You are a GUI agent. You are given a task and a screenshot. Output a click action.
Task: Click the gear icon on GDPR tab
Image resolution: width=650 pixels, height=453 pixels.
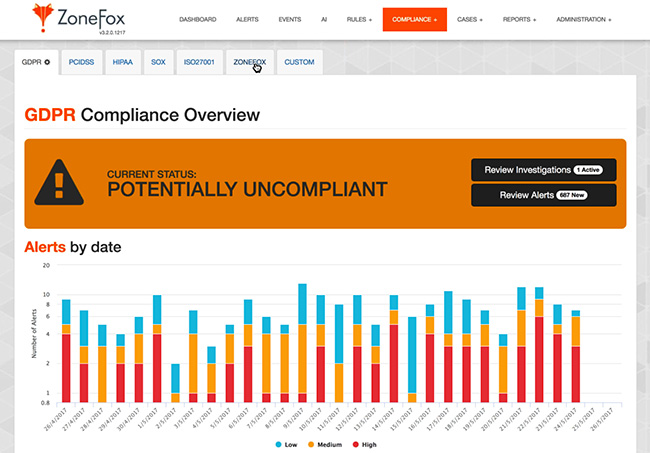pyautogui.click(x=47, y=63)
